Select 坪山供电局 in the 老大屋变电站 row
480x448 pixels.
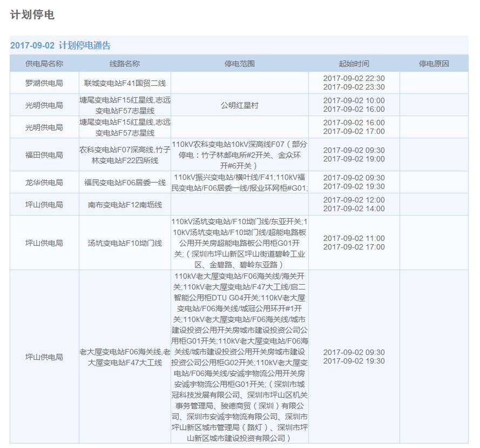point(44,357)
